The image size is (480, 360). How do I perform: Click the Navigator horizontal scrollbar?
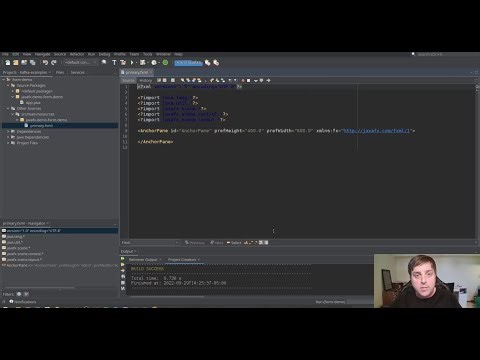coord(40,288)
